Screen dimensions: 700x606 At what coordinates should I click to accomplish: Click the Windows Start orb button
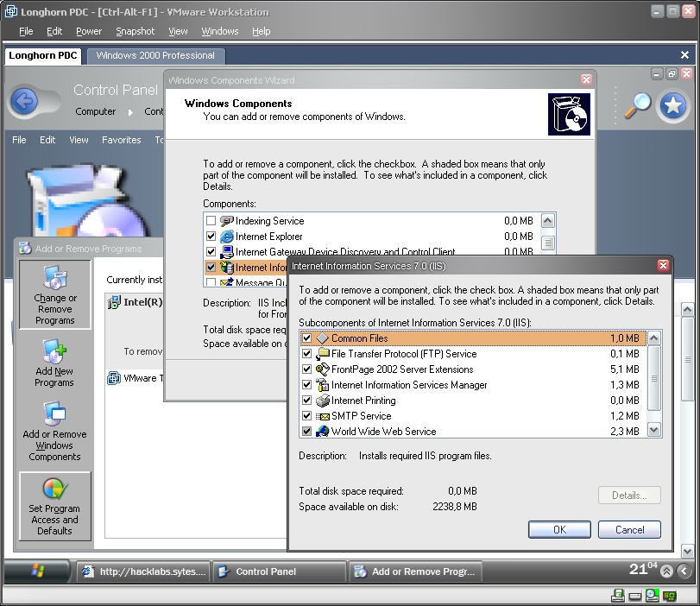[x=38, y=571]
